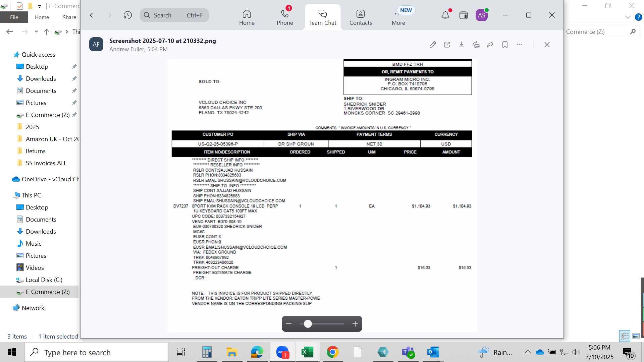Click the AF sender avatar
This screenshot has height=362, width=644.
click(96, 45)
